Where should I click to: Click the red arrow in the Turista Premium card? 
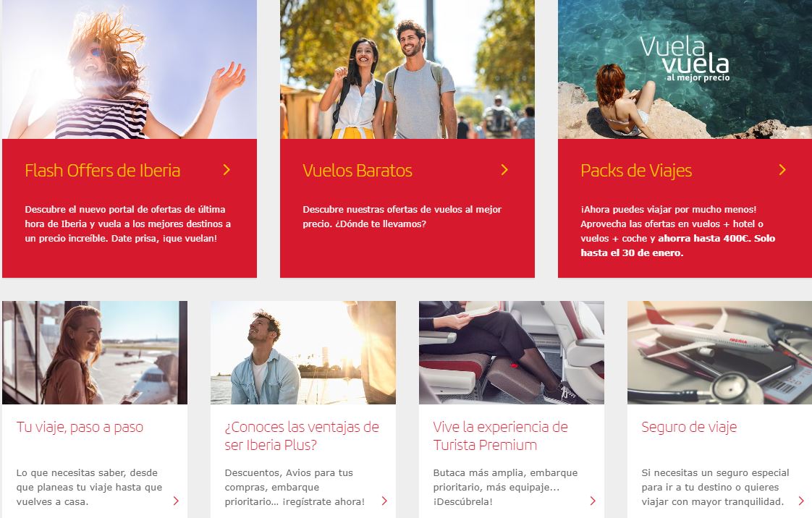(x=593, y=501)
